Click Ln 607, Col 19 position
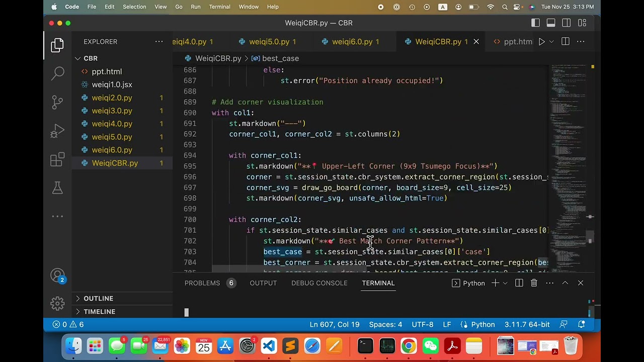This screenshot has width=644, height=362. tap(335, 324)
